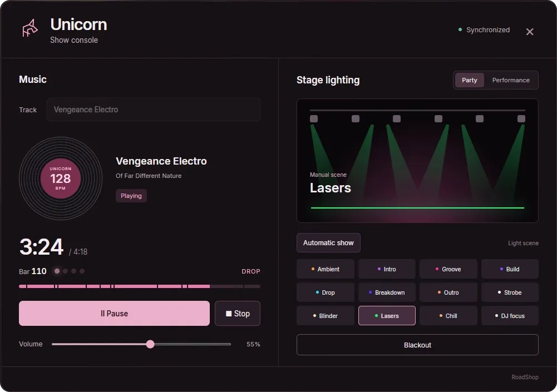Screen dimensions: 557x392
Task: Select the DJ focus light scene
Action: (510, 316)
